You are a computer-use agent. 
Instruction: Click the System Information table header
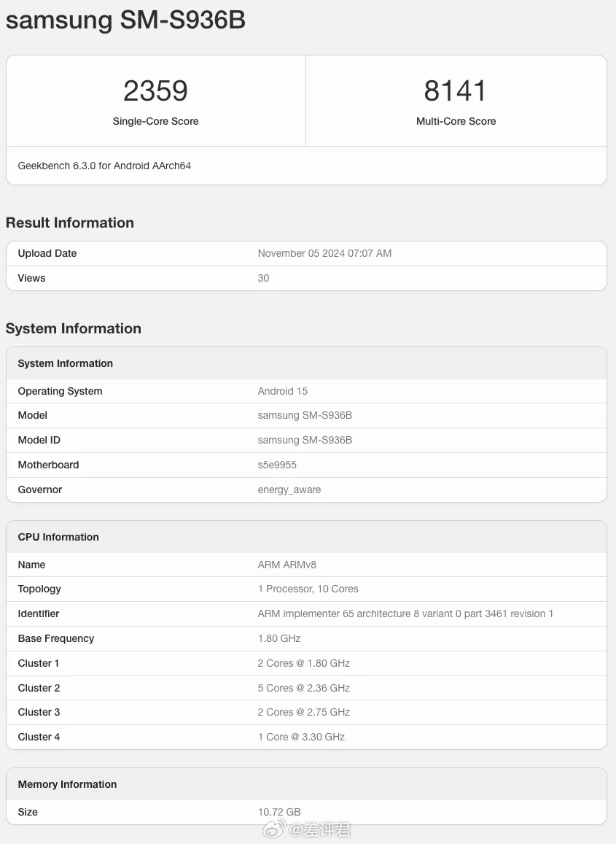click(x=307, y=363)
